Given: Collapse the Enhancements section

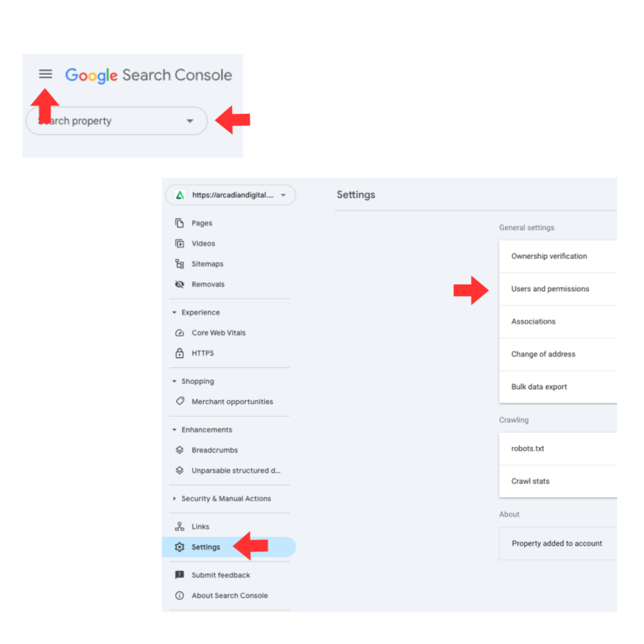Looking at the screenshot, I should [x=174, y=430].
